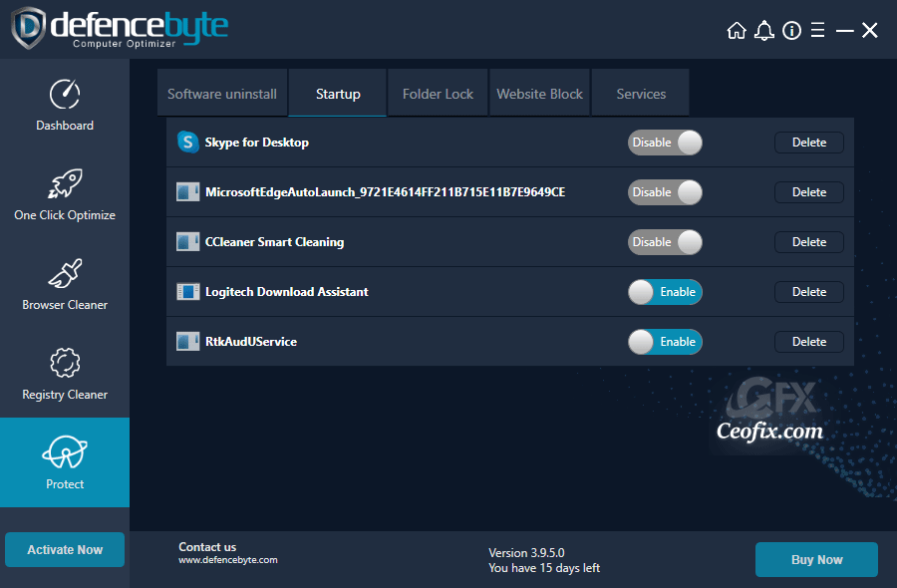The width and height of the screenshot is (897, 588).
Task: Click the Activate Now button
Action: coord(65,550)
